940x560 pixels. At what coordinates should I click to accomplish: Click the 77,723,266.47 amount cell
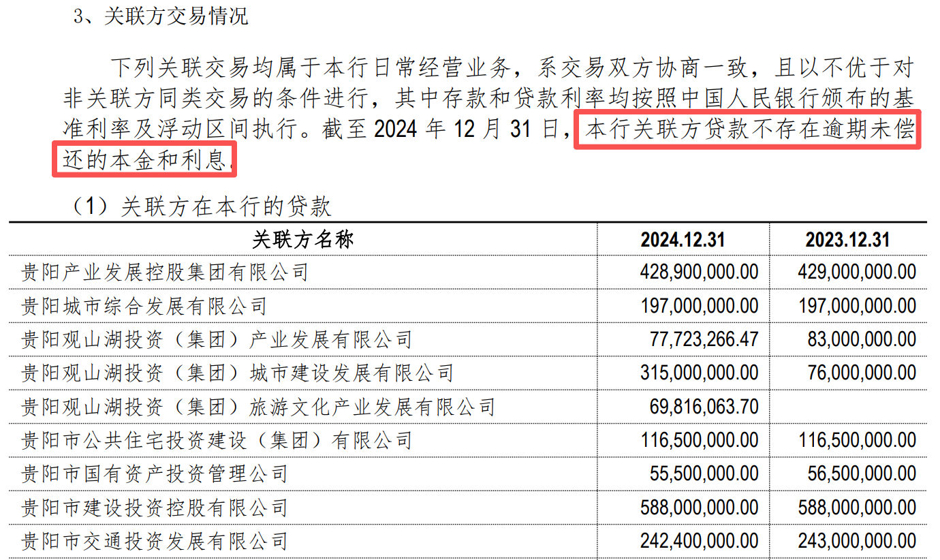coord(708,339)
